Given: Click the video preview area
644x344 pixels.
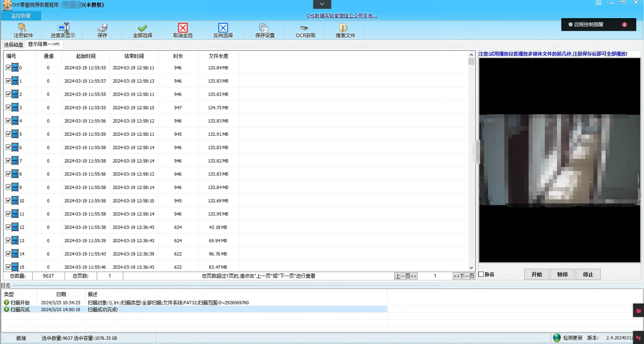Looking at the screenshot, I should pyautogui.click(x=560, y=160).
